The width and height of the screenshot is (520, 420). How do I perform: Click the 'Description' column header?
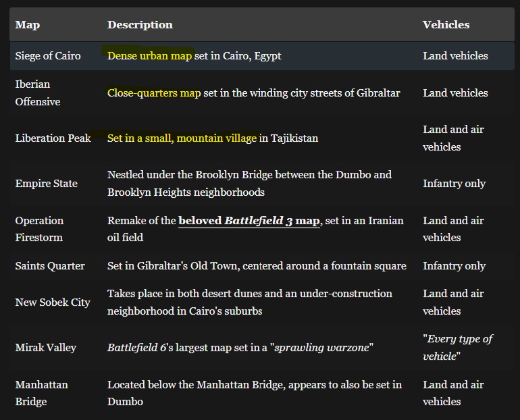140,25
